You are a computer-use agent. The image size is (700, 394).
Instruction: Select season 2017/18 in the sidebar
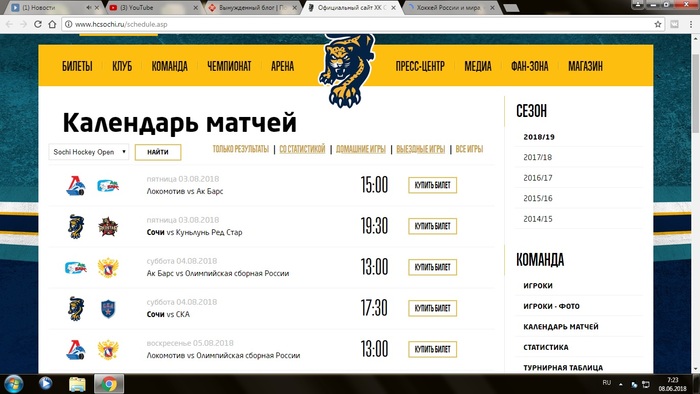point(538,158)
